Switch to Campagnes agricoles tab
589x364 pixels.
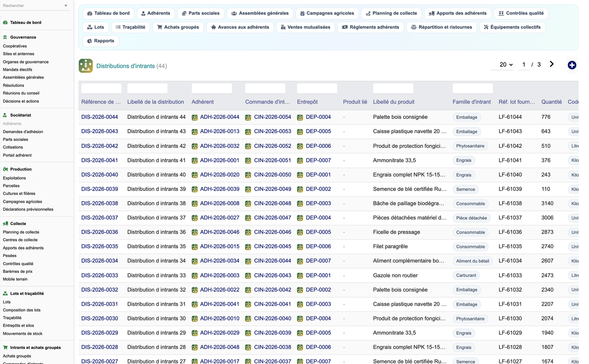pos(327,13)
